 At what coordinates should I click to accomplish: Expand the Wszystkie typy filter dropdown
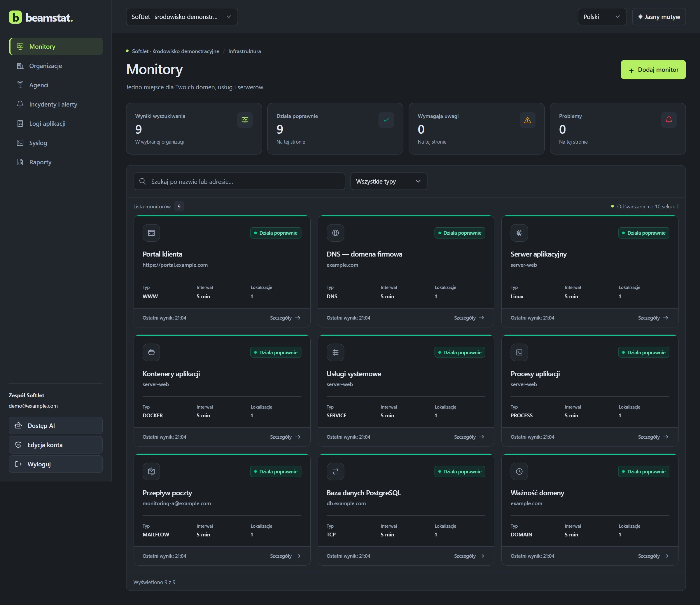click(388, 182)
